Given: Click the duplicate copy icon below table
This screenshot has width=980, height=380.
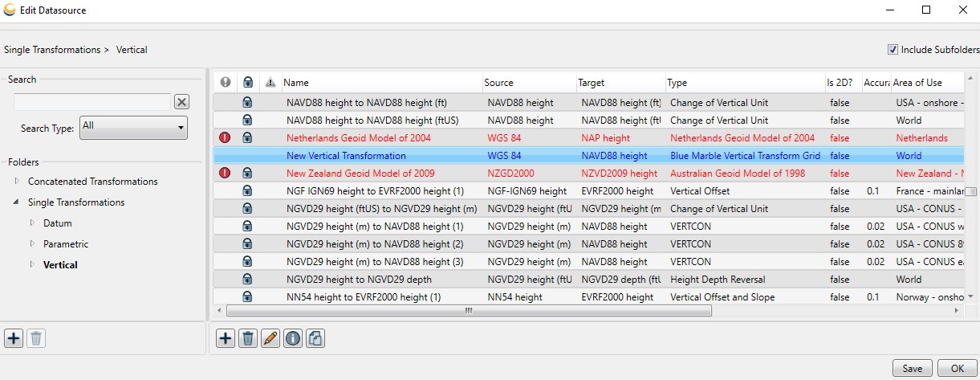Looking at the screenshot, I should [315, 338].
